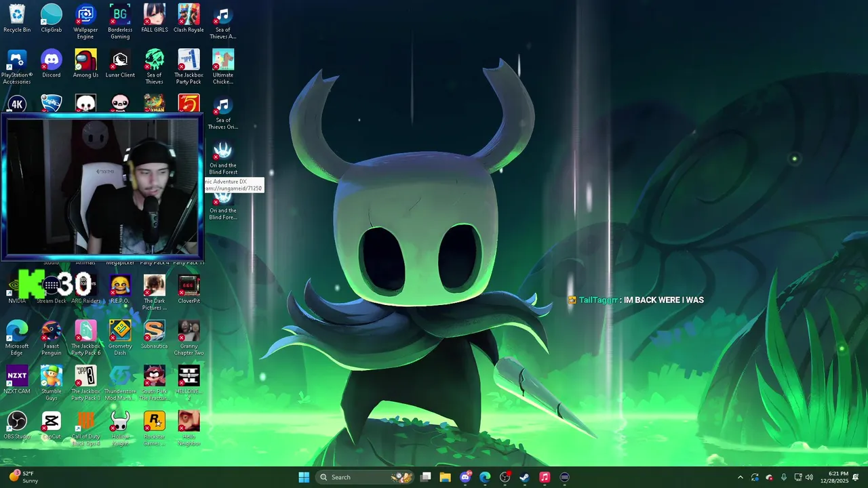Open The Jackbox Party Pack 6
Screen dimensions: 868x488
[x=85, y=338]
